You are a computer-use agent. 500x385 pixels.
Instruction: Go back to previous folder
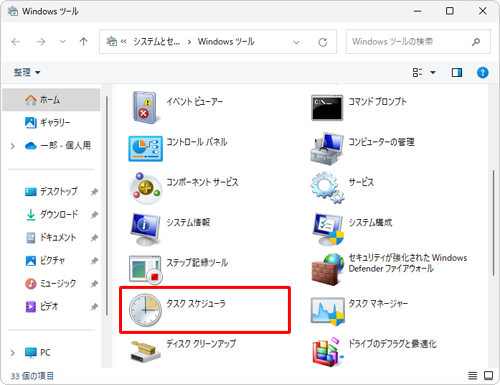pyautogui.click(x=16, y=42)
